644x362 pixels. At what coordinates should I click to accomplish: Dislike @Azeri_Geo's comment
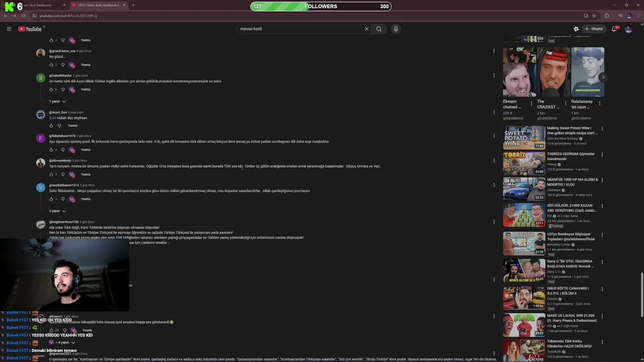click(59, 126)
